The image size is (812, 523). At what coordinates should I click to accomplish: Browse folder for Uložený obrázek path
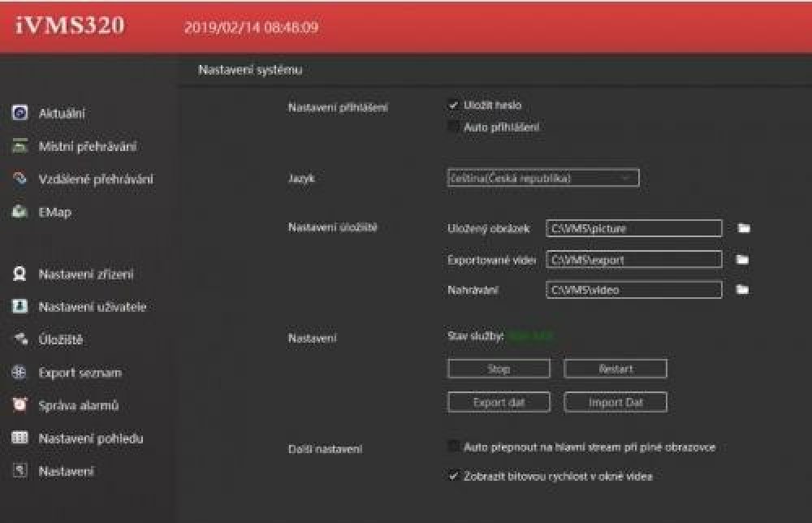[743, 229]
